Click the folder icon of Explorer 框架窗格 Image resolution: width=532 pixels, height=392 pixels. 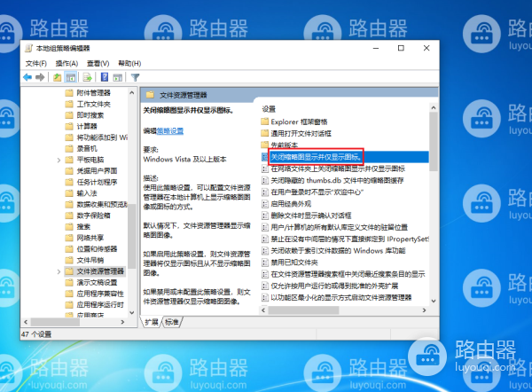(264, 122)
